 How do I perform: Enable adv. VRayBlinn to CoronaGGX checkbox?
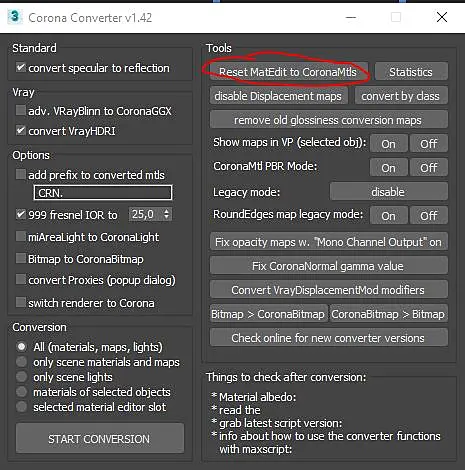click(21, 110)
